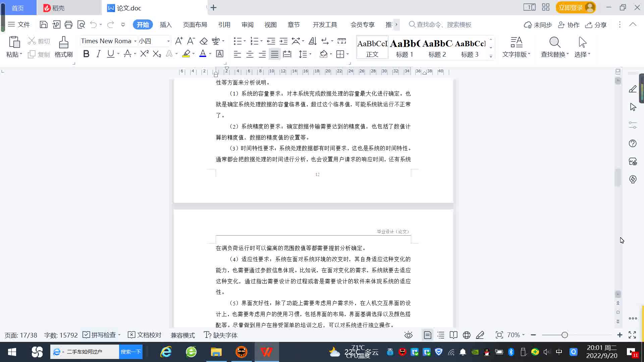Image resolution: width=644 pixels, height=362 pixels.
Task: Toggle align left paragraph
Action: click(237, 54)
